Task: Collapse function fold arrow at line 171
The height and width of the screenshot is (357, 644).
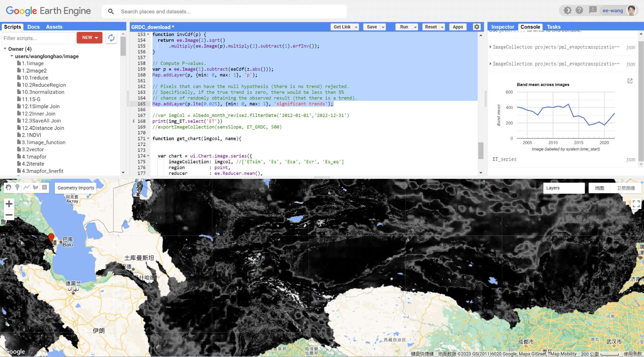Action: click(x=148, y=139)
